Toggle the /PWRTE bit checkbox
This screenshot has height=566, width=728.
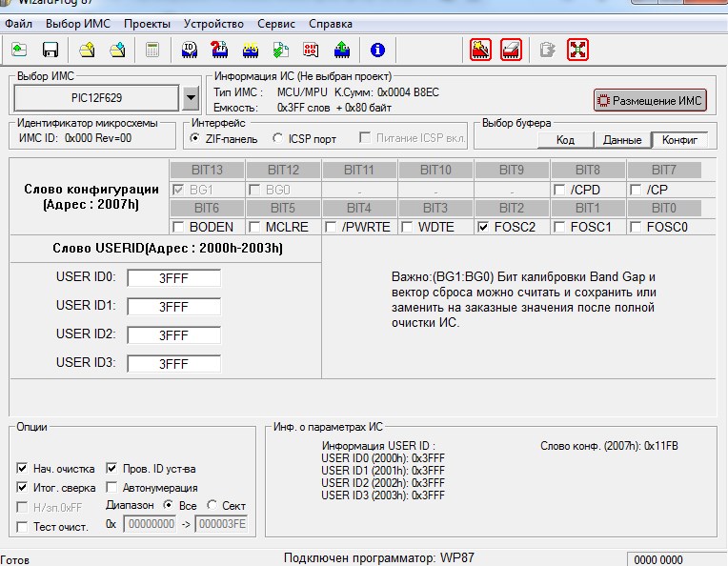(331, 227)
